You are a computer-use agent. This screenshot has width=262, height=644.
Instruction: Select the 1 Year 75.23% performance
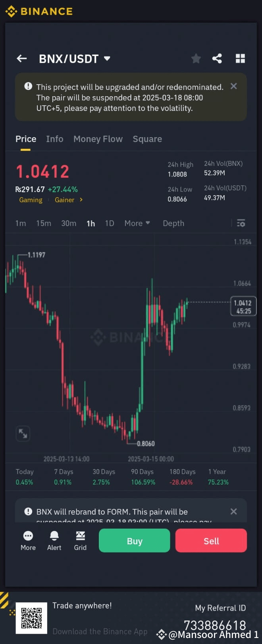point(218,477)
